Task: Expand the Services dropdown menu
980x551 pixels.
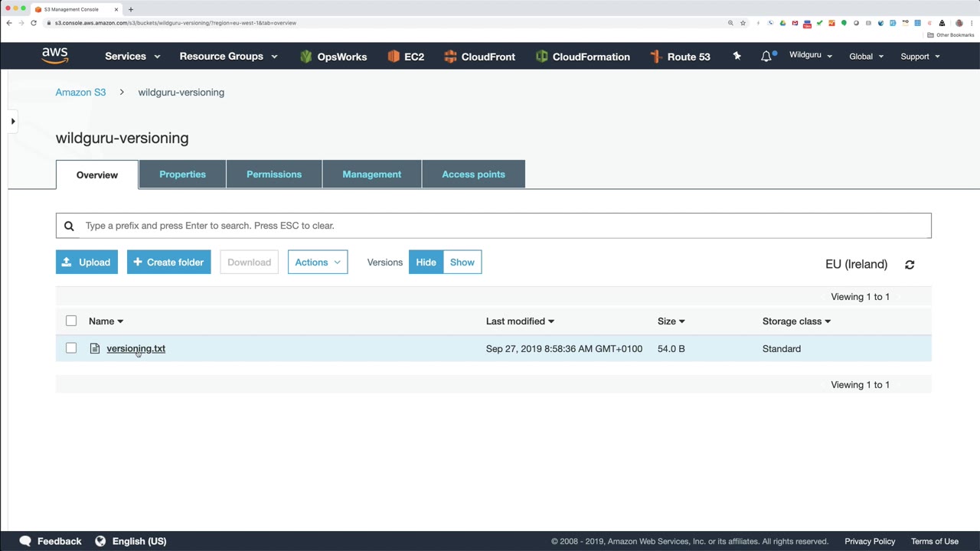Action: tap(132, 57)
